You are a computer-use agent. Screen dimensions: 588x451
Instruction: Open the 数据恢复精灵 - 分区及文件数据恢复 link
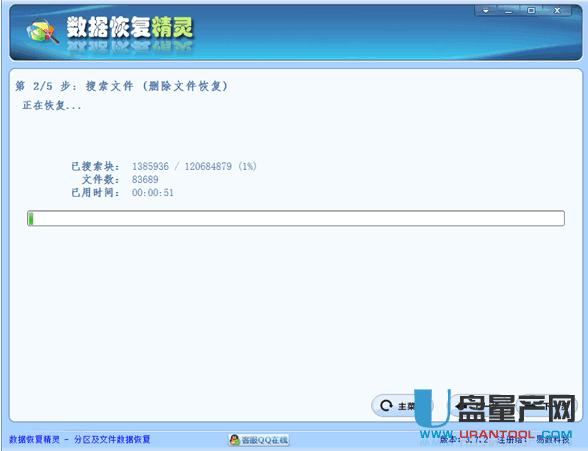pyautogui.click(x=80, y=439)
